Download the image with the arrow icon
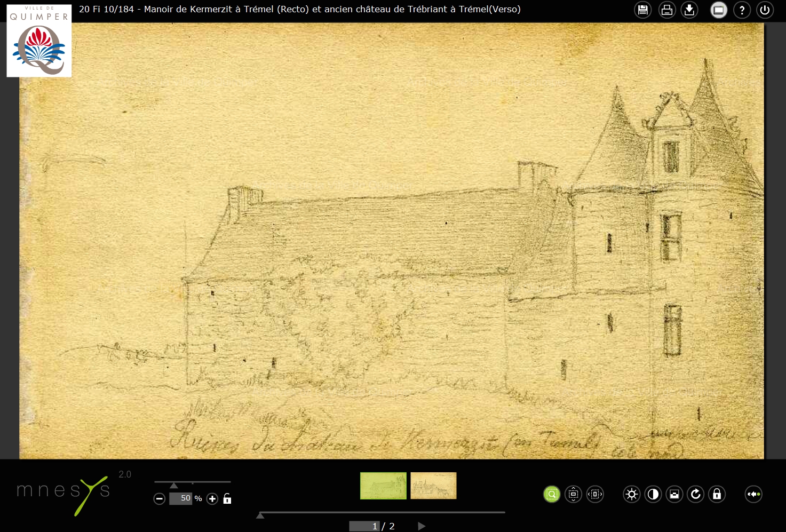The height and width of the screenshot is (532, 786). pyautogui.click(x=689, y=10)
